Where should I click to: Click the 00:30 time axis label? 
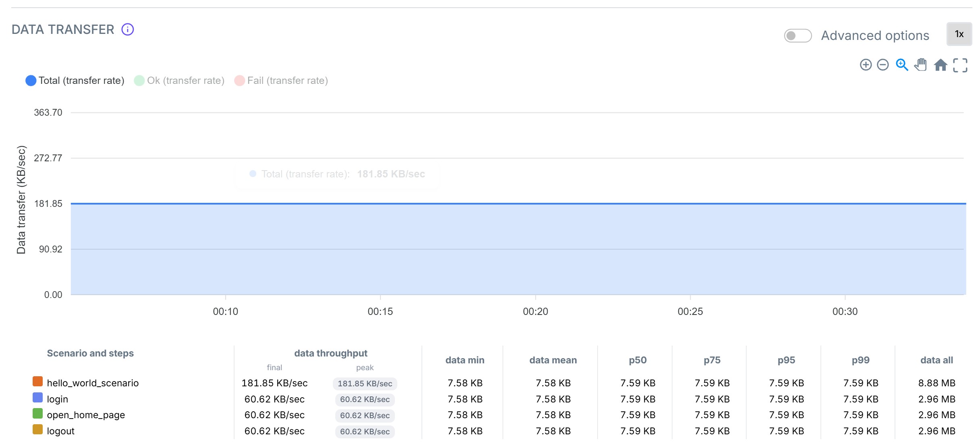(x=845, y=311)
